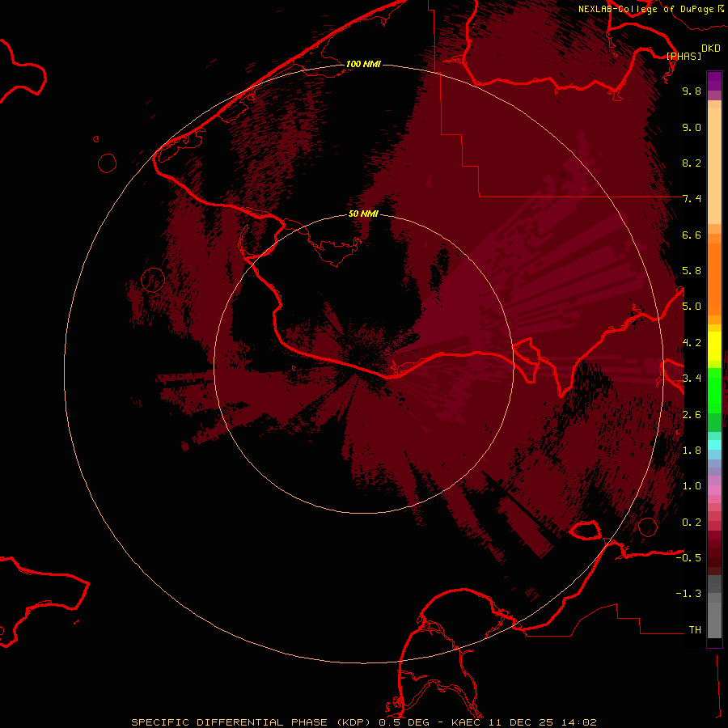Click the [PHAS] unit label

(x=684, y=57)
